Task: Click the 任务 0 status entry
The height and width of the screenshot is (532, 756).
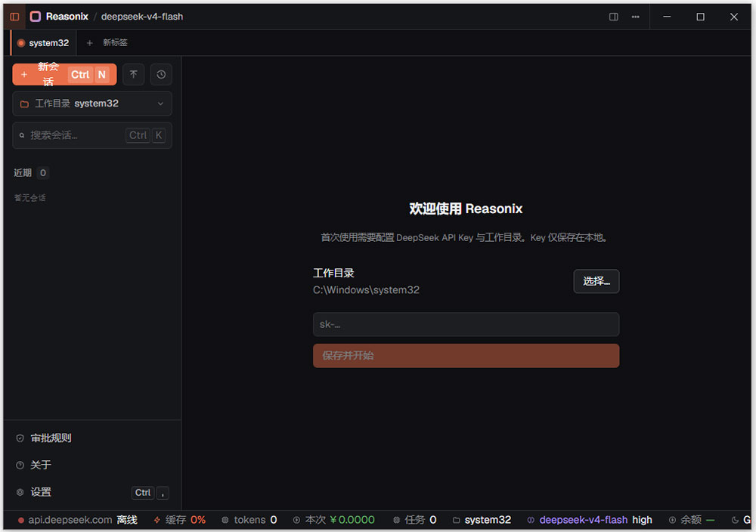Action: click(x=414, y=520)
